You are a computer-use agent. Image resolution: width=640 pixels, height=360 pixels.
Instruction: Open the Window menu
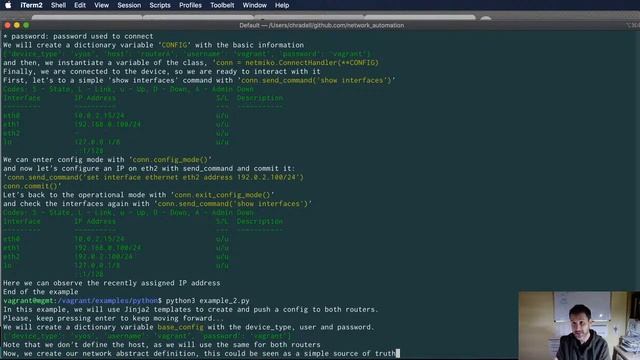pyautogui.click(x=254, y=5)
